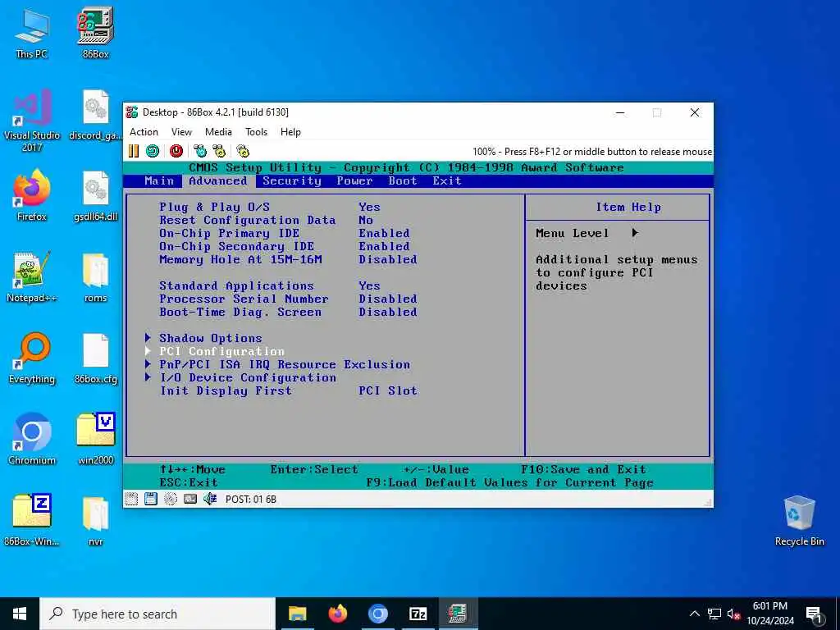This screenshot has width=840, height=630.
Task: Click the Processor Serial Number setting
Action: (x=244, y=299)
